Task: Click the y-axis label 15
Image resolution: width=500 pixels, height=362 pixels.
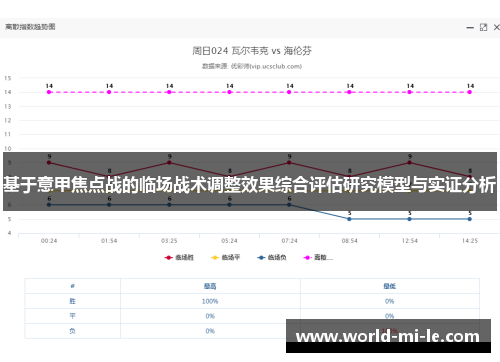Action: coord(8,78)
